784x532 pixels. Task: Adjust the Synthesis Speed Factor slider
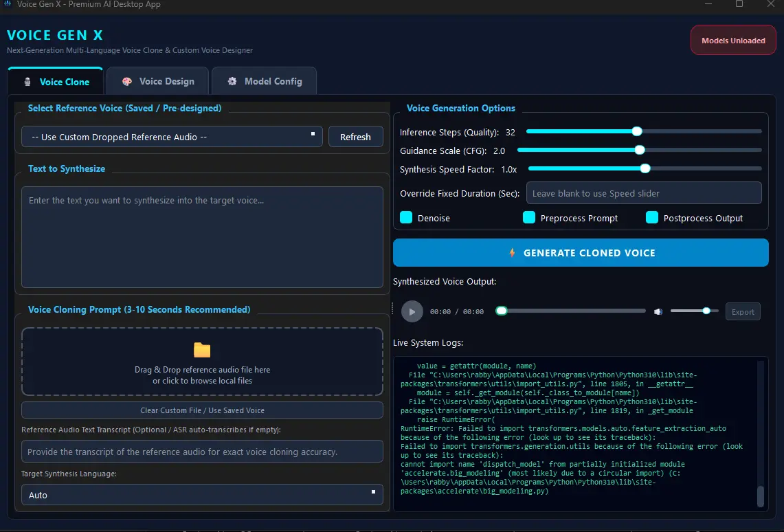[x=645, y=168]
